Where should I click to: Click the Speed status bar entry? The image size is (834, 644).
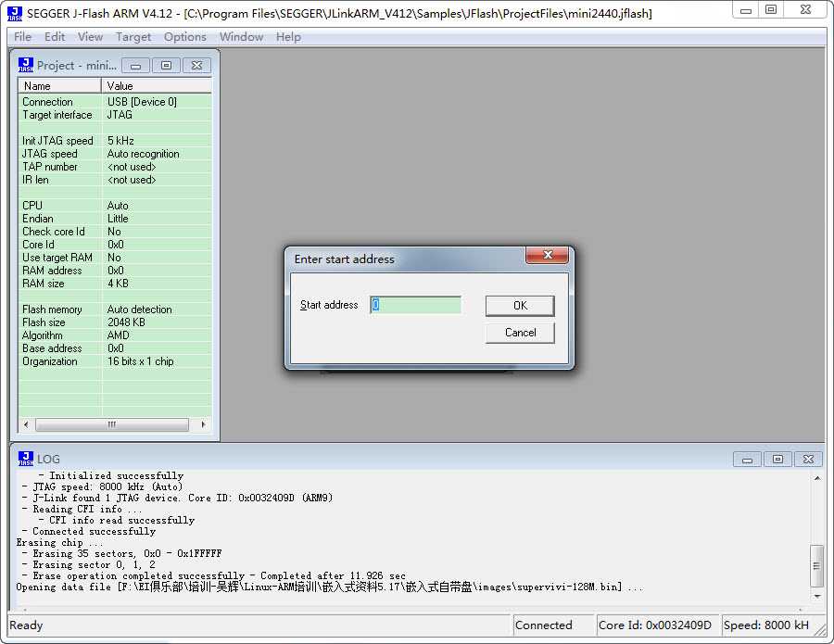click(767, 625)
